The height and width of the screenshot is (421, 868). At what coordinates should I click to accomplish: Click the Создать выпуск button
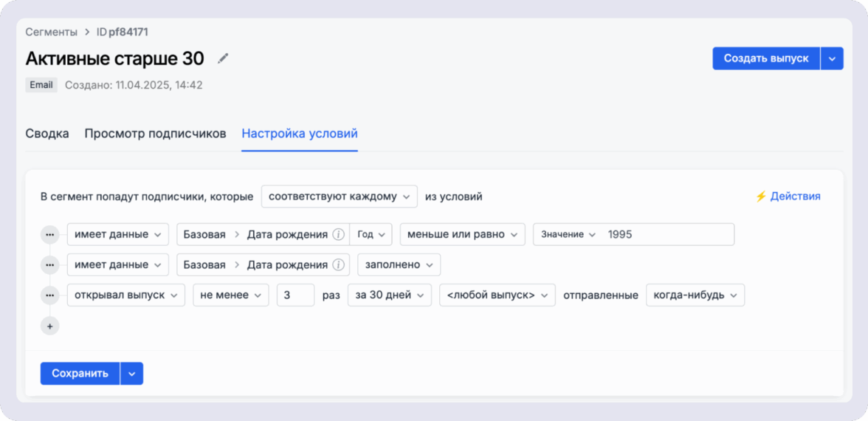pyautogui.click(x=766, y=58)
